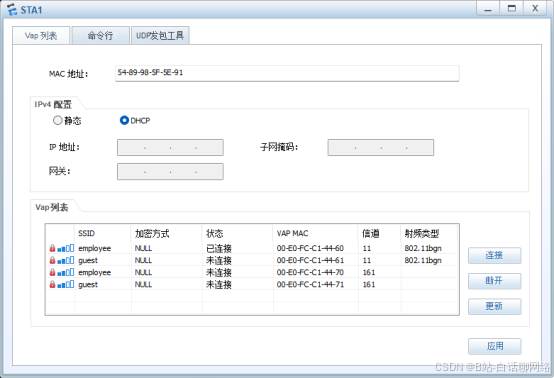Click the 连接 button
This screenshot has height=378, width=554.
[x=494, y=255]
